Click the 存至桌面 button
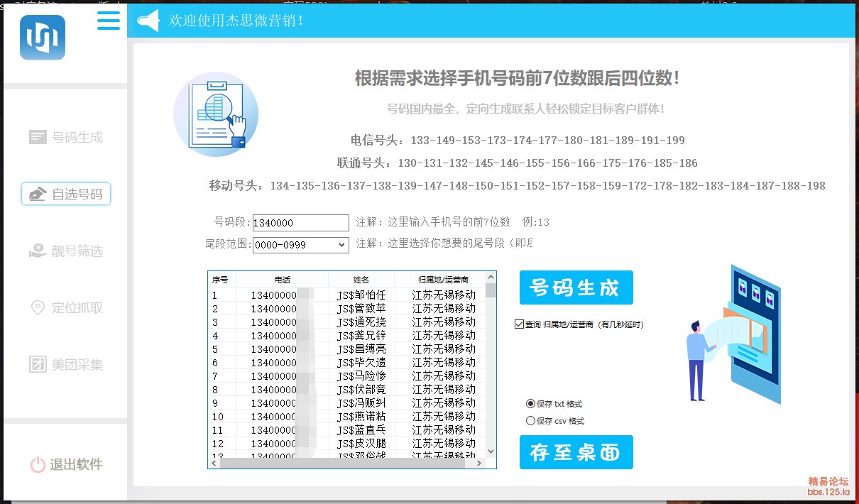This screenshot has width=859, height=504. point(576,452)
